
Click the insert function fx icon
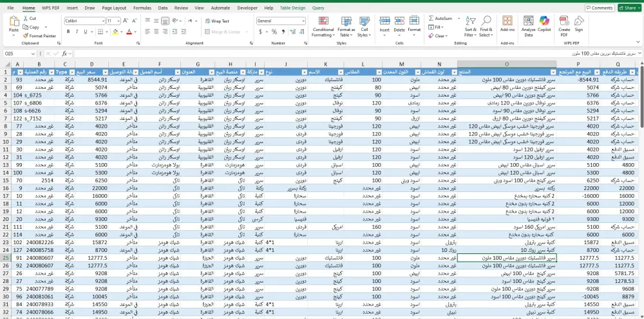point(64,53)
